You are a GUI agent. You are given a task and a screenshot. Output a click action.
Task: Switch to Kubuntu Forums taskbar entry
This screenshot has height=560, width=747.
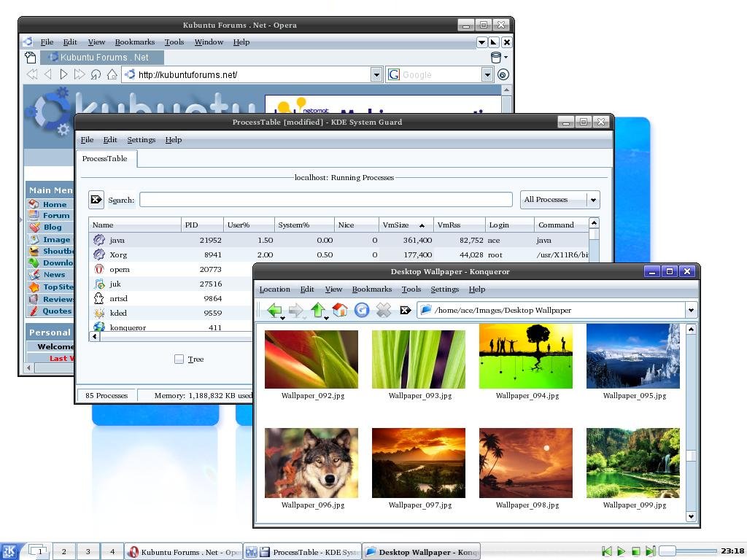(183, 552)
